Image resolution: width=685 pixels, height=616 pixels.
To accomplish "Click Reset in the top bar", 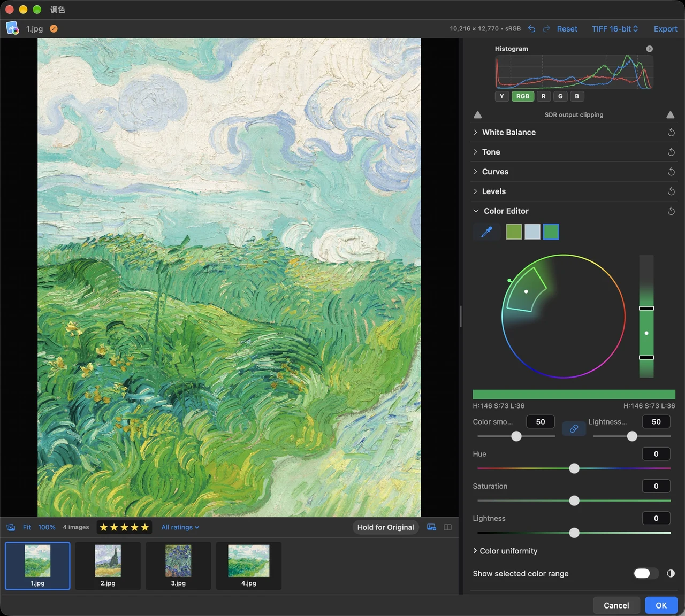I will coord(567,29).
